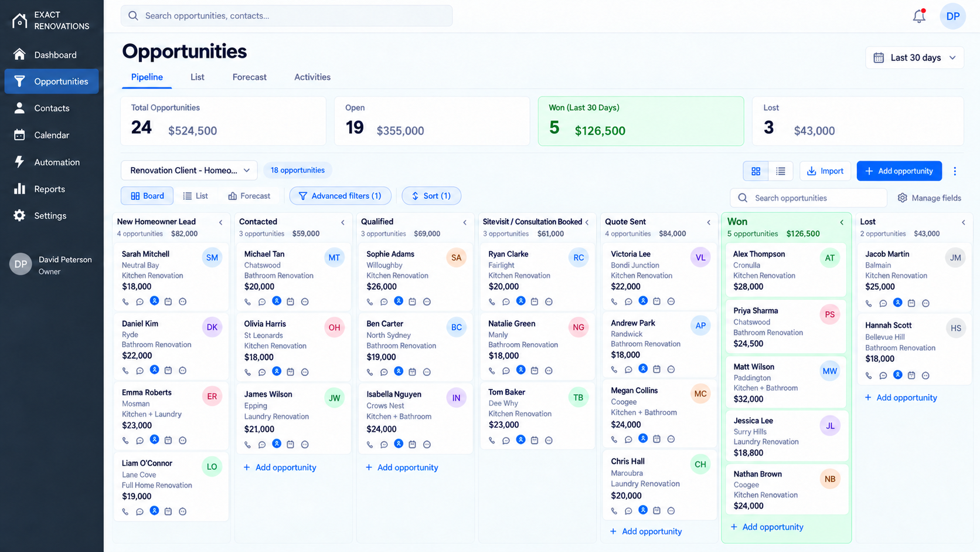The width and height of the screenshot is (980, 552).
Task: Click calendar icon on Sophie Adams' card
Action: coord(413,302)
